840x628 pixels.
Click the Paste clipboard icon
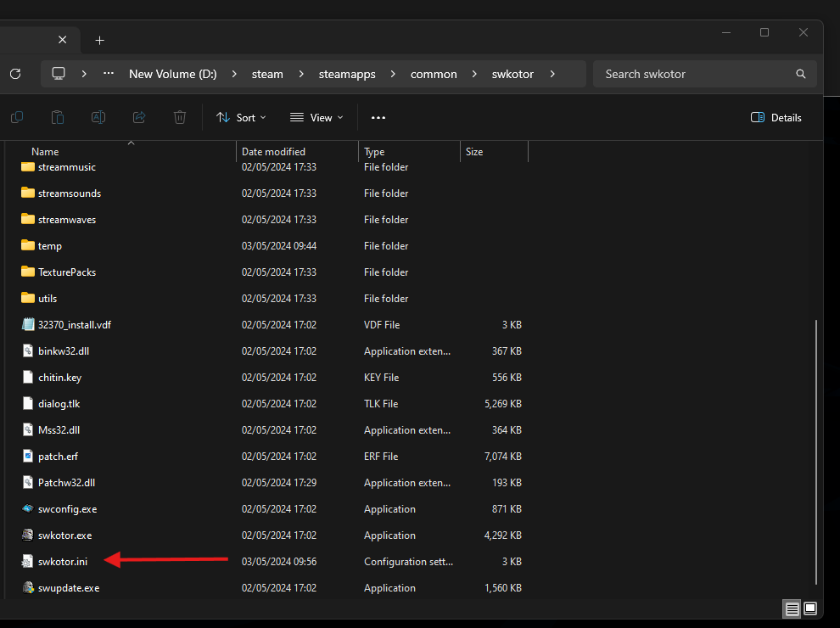(58, 117)
